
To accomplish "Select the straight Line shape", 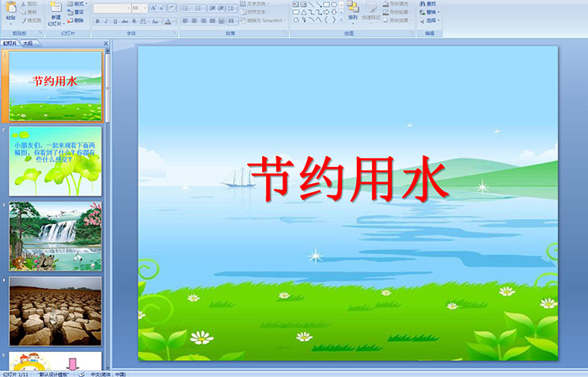I will (311, 4).
